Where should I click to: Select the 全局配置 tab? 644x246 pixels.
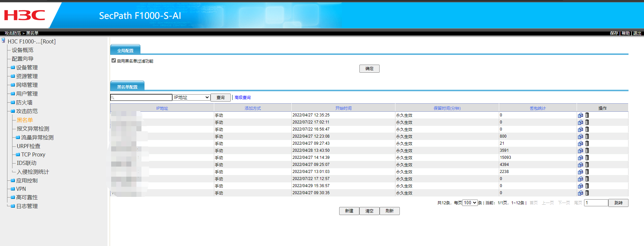pyautogui.click(x=125, y=50)
